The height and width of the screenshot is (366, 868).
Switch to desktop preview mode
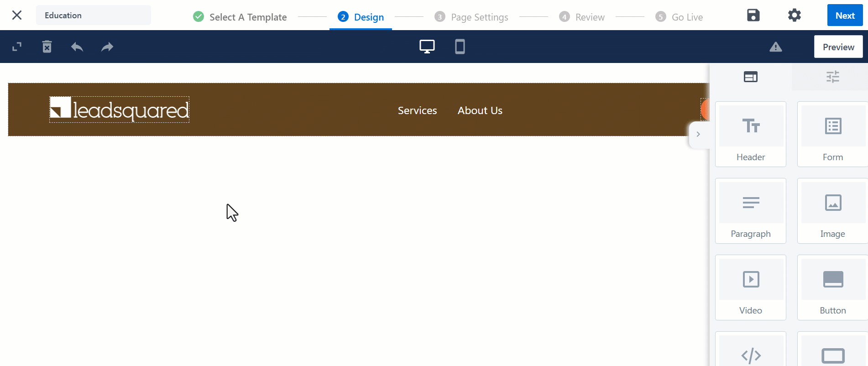click(427, 47)
